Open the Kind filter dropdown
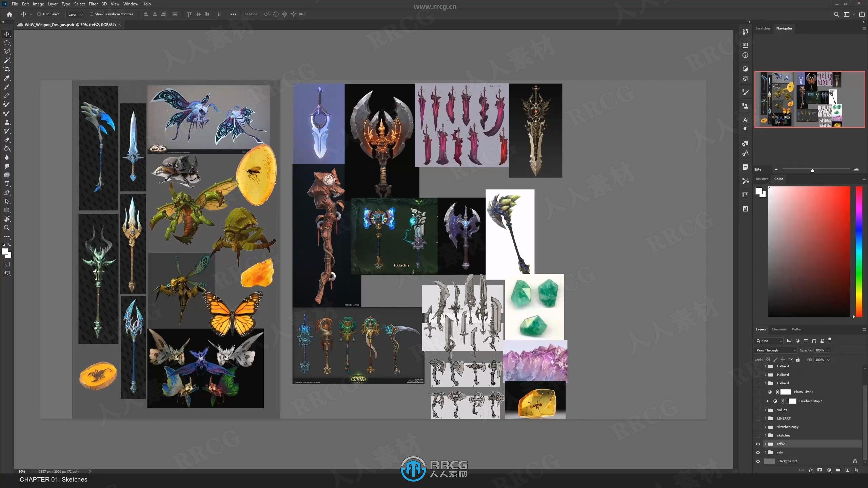This screenshot has width=868, height=488. [x=769, y=341]
